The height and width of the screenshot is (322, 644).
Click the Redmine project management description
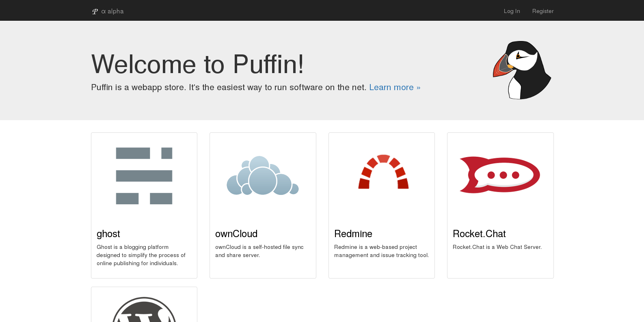(381, 251)
